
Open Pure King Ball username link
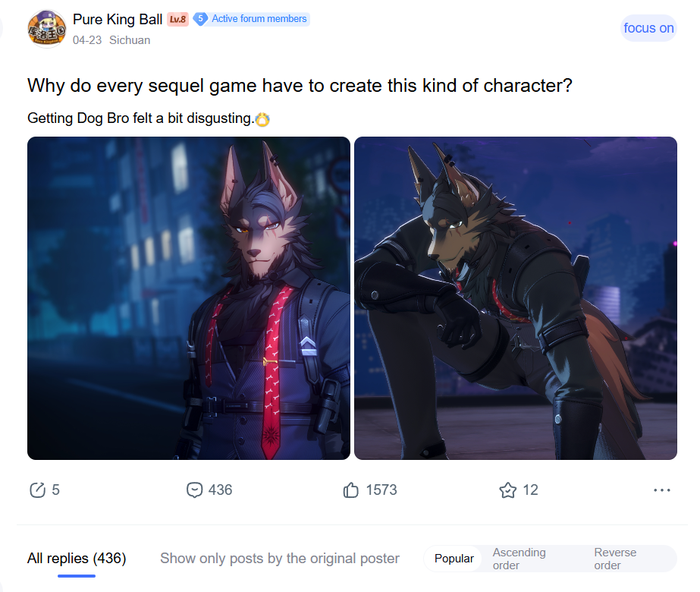pyautogui.click(x=118, y=19)
